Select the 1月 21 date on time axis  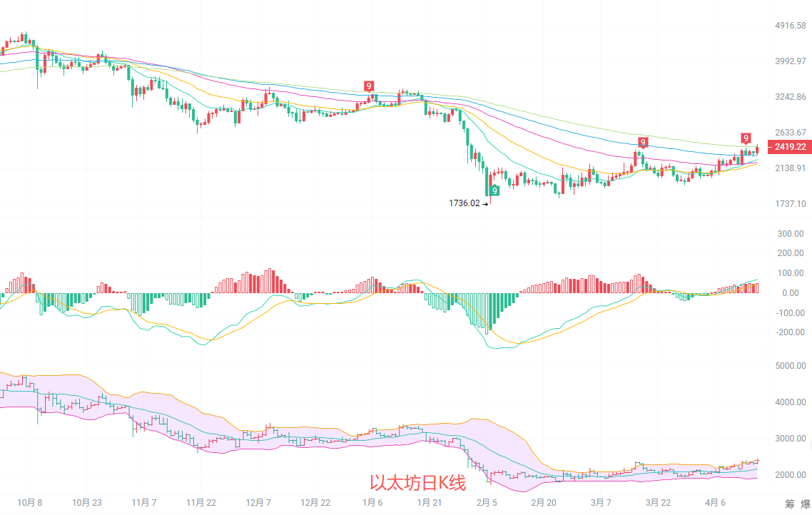click(x=428, y=502)
